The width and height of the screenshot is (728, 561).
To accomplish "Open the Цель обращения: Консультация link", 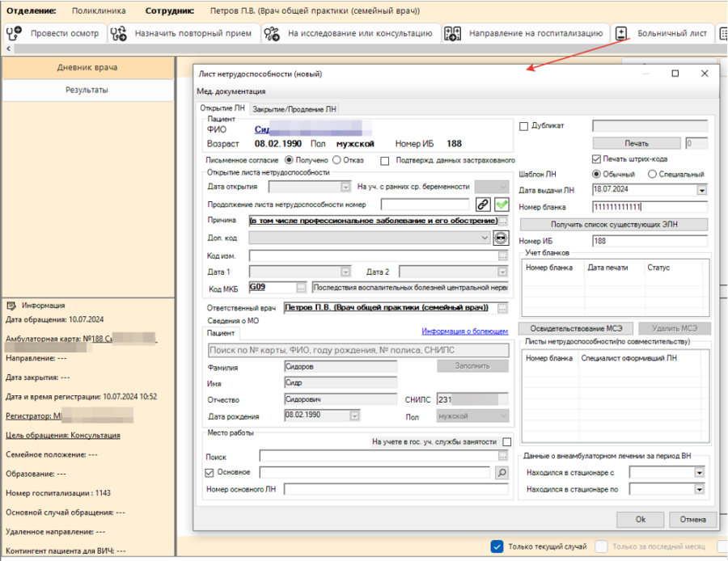I will 63,435.
